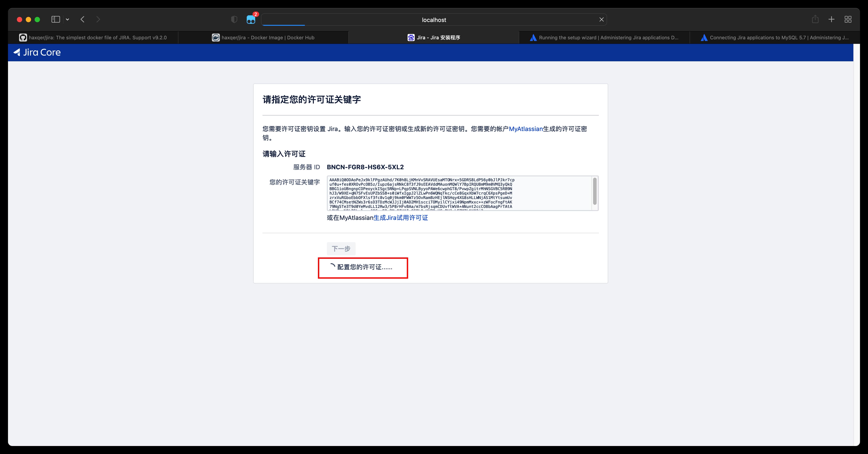Click the red window close button
This screenshot has height=454, width=868.
[x=20, y=20]
